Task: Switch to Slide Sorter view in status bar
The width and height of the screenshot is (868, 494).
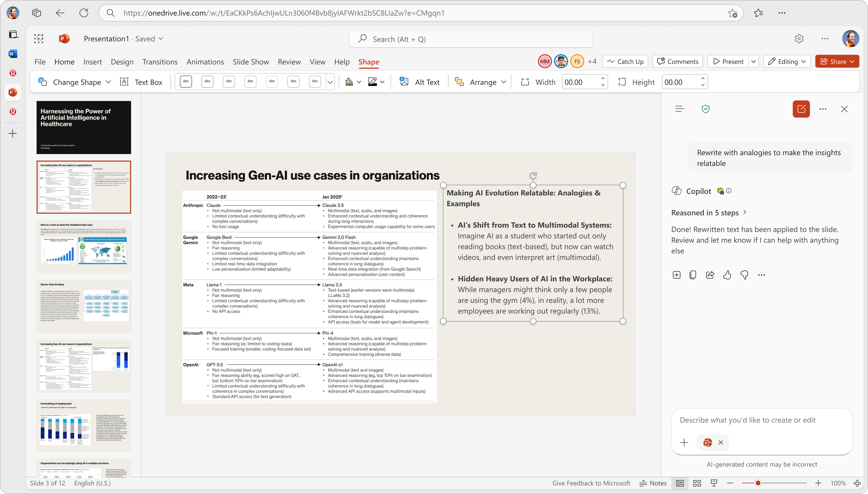Action: (x=697, y=483)
